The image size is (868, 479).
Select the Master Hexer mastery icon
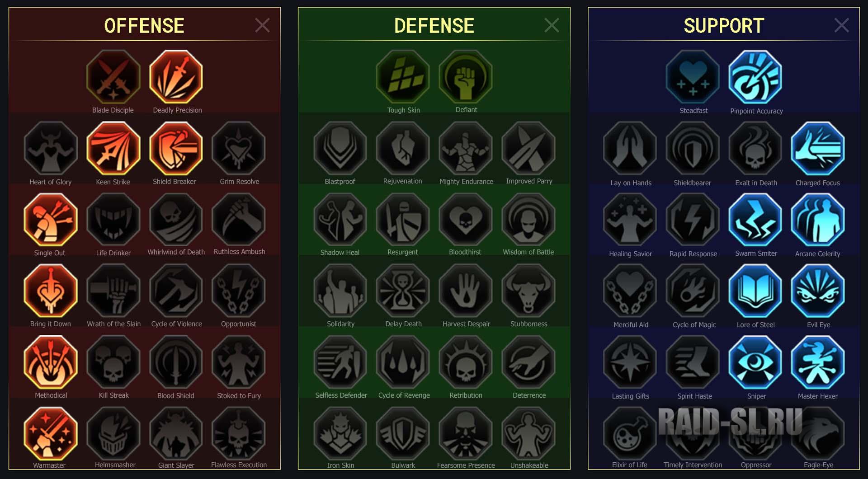coord(818,362)
